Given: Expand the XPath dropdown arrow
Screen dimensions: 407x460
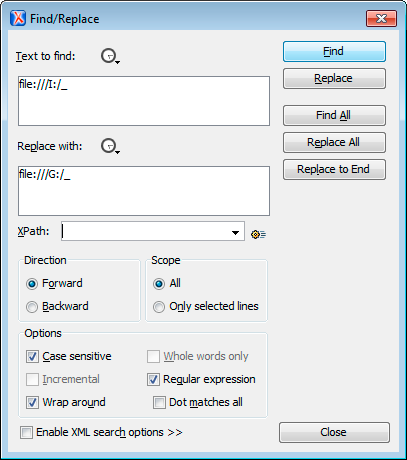Looking at the screenshot, I should coord(235,232).
